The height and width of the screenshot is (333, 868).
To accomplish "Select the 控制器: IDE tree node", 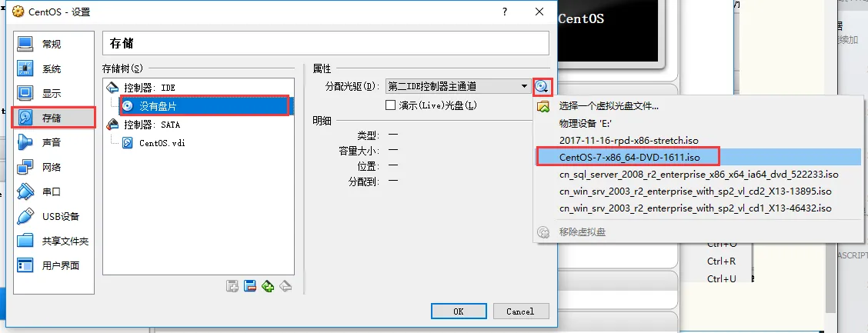I will [149, 88].
